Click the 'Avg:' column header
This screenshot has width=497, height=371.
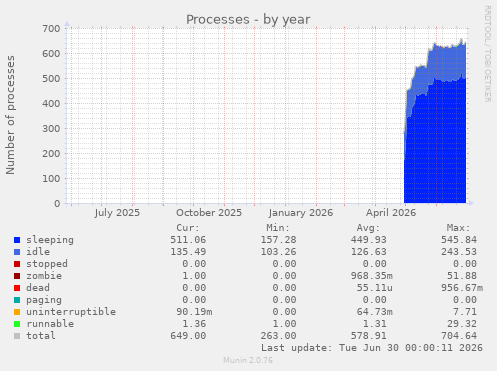[x=368, y=228]
